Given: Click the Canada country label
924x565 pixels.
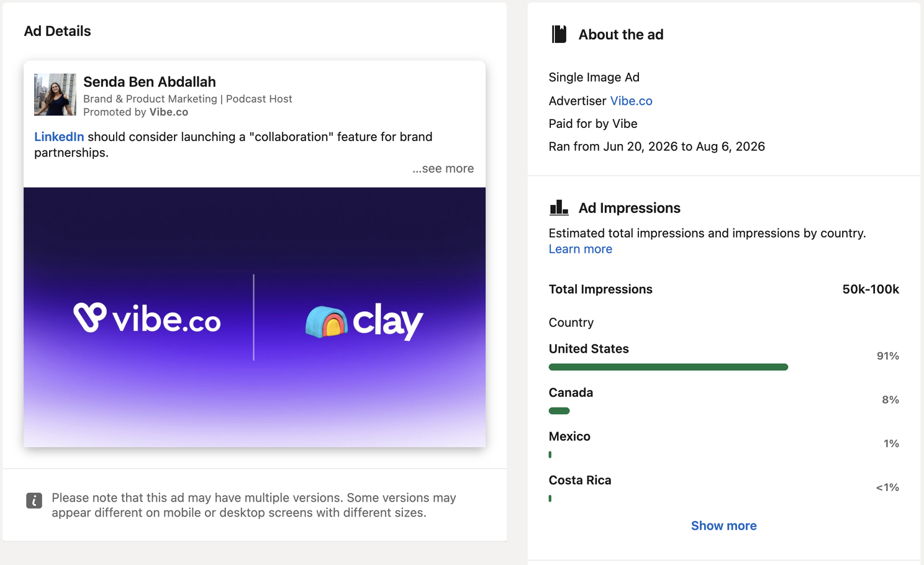Looking at the screenshot, I should pos(571,392).
